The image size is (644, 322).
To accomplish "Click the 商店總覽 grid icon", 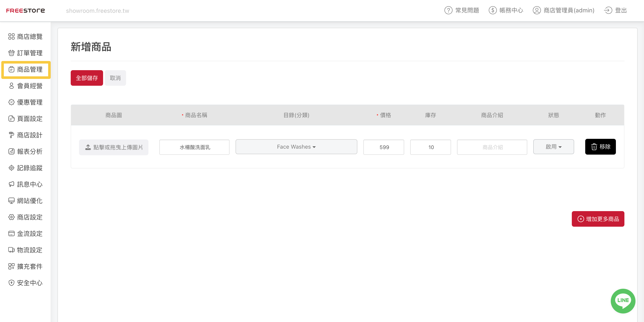I will [11, 36].
